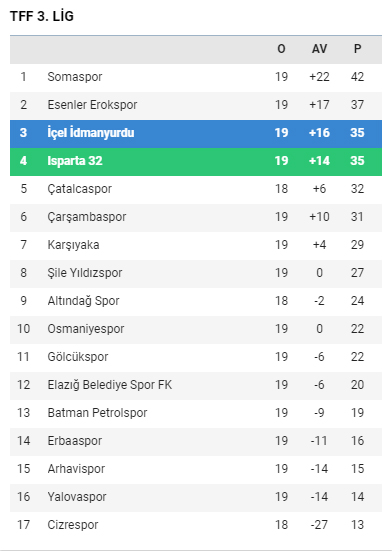The image size is (392, 551).
Task: Click Batman Petrolspor team name
Action: (97, 413)
